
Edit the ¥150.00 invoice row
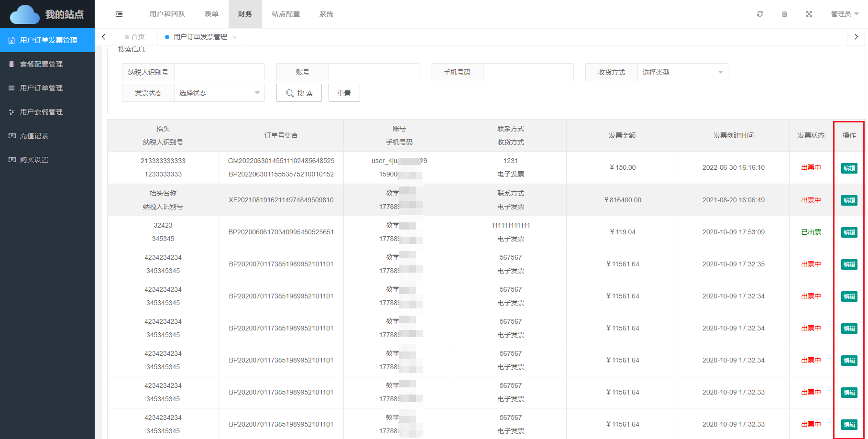pos(849,168)
